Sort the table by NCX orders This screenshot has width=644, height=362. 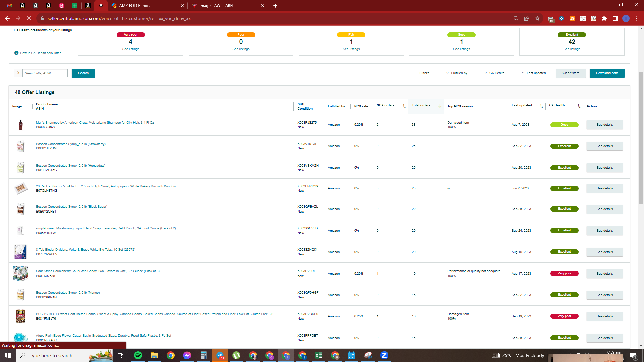coord(404,106)
